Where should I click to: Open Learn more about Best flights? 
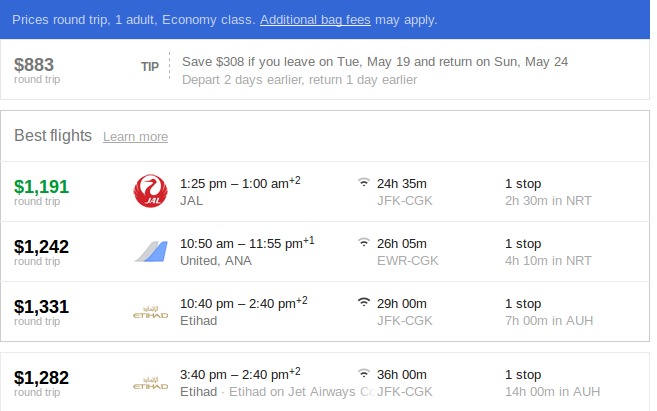coord(135,137)
